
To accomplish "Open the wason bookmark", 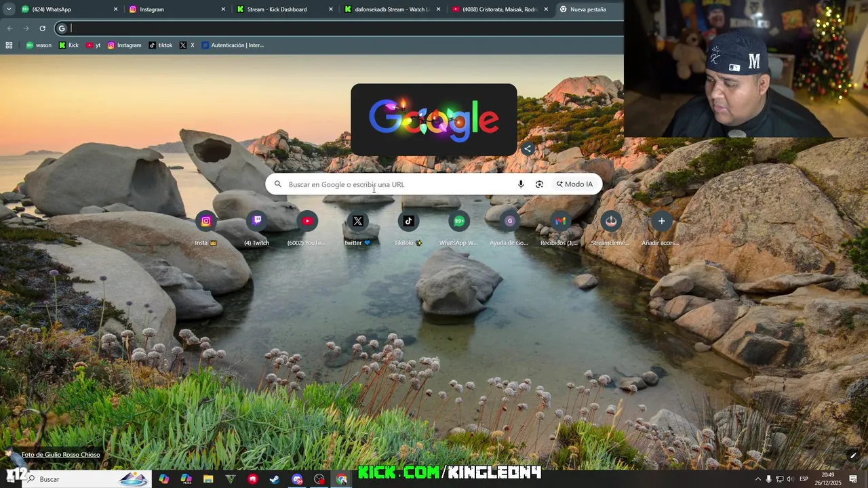I will click(x=39, y=45).
